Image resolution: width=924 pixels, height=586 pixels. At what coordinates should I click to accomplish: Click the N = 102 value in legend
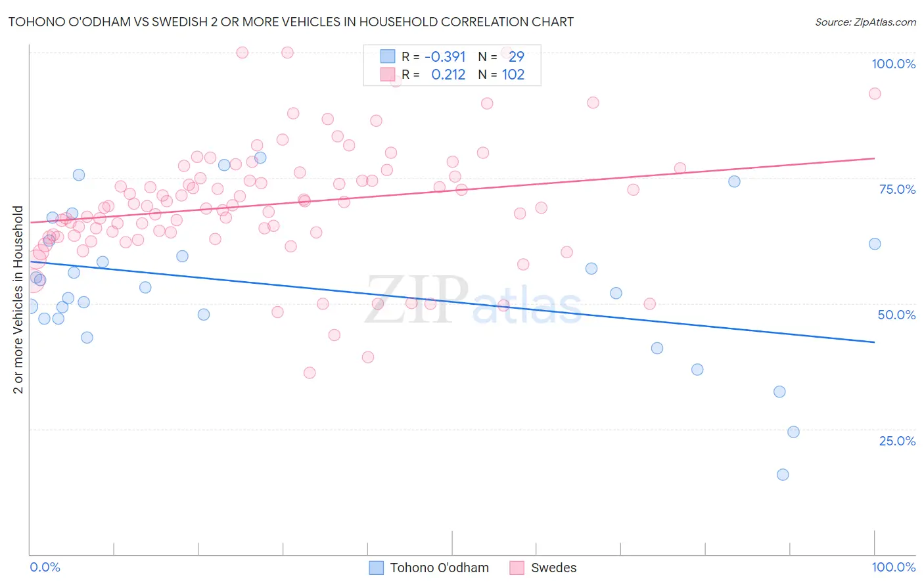point(501,75)
